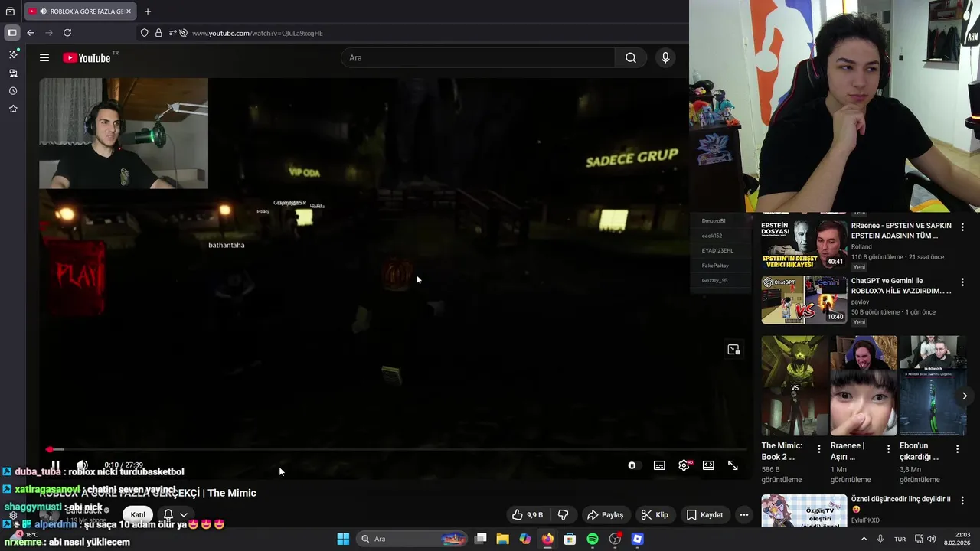Viewport: 980px width, 551px height.
Task: Click the popout icon beside the video
Action: 733,350
